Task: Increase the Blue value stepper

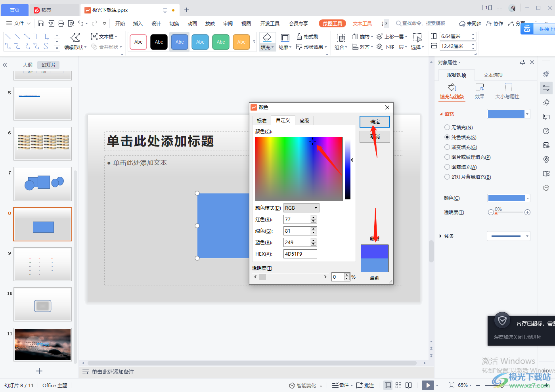Action: click(314, 240)
